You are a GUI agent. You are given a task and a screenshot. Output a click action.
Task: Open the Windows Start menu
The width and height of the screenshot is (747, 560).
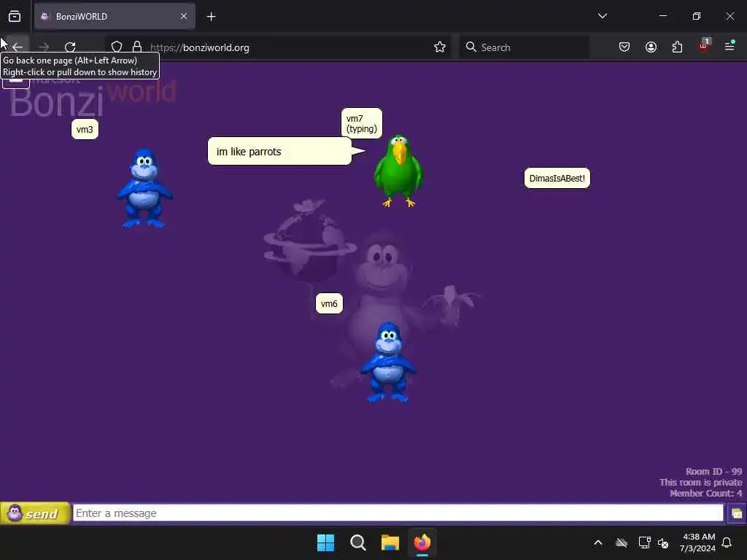coord(326,542)
